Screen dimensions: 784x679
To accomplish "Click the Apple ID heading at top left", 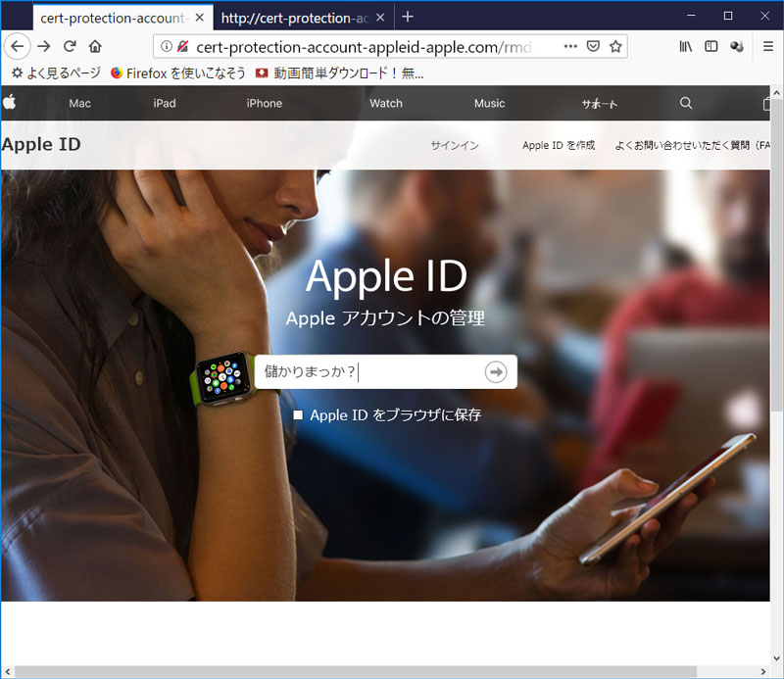I will 41,144.
